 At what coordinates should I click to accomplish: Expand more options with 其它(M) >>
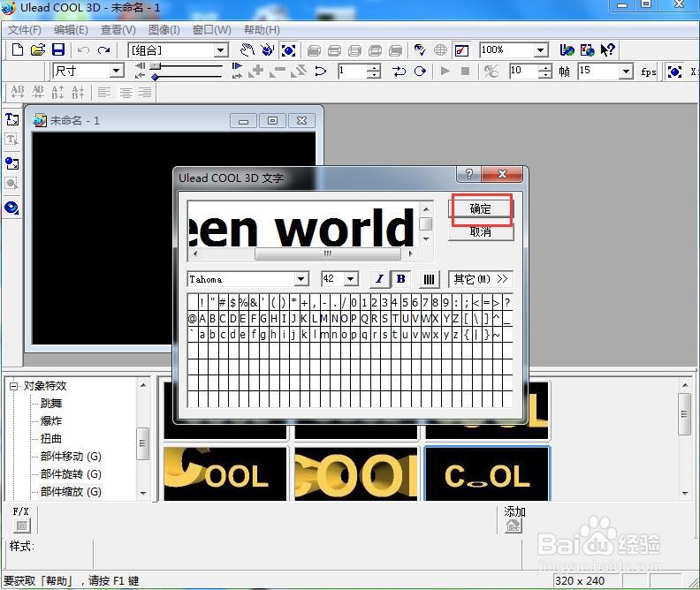point(480,279)
